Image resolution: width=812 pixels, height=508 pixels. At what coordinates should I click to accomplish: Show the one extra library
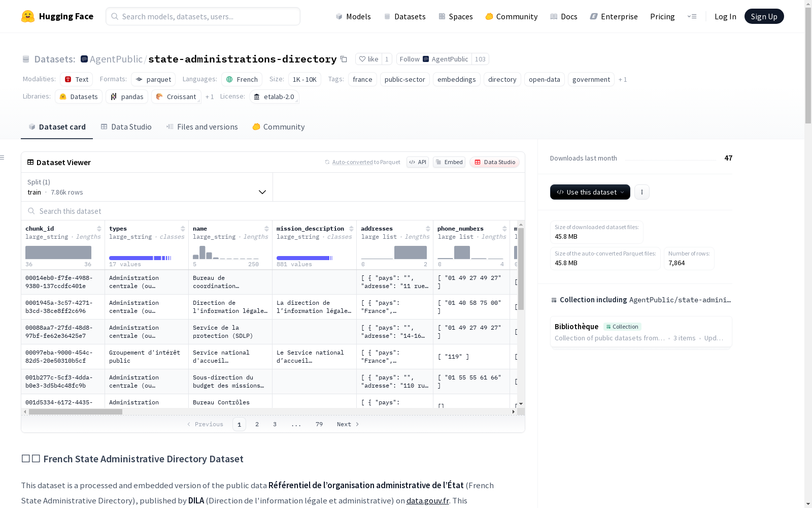tap(210, 97)
